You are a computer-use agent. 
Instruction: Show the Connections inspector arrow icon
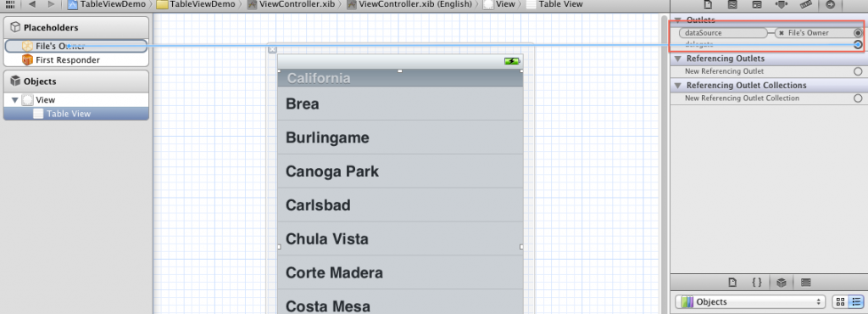(x=830, y=4)
